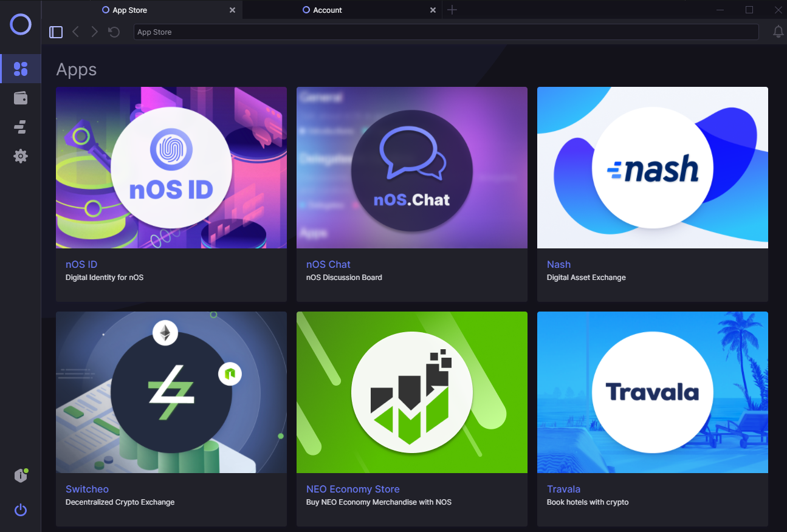Click 'Decentralized Crypto Exchange' description

click(120, 502)
